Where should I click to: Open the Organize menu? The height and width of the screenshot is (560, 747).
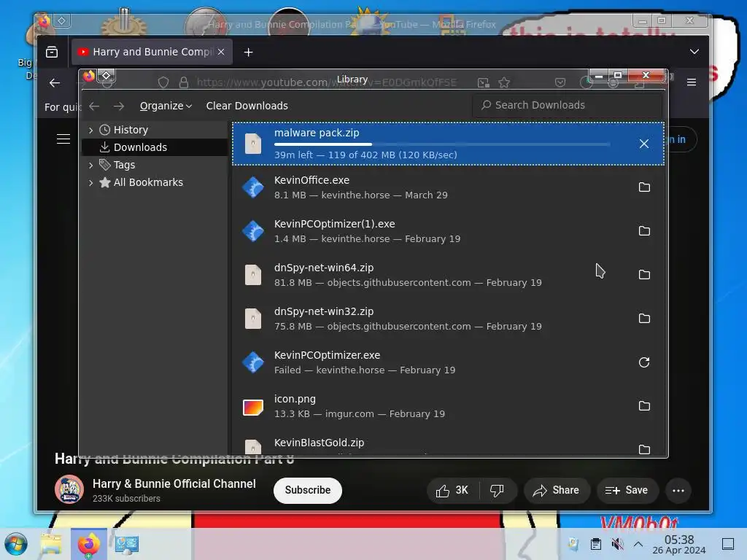(166, 106)
